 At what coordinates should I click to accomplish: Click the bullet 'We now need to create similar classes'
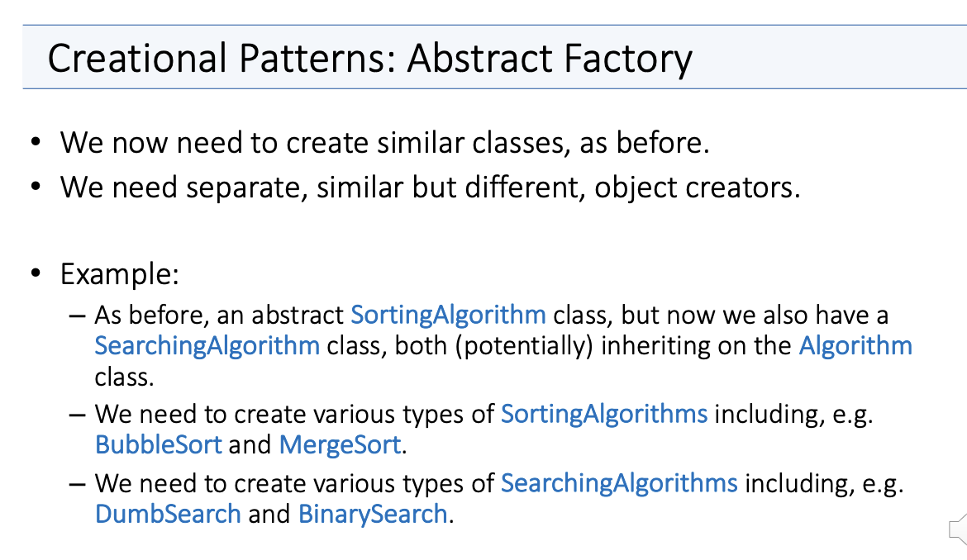tap(385, 143)
